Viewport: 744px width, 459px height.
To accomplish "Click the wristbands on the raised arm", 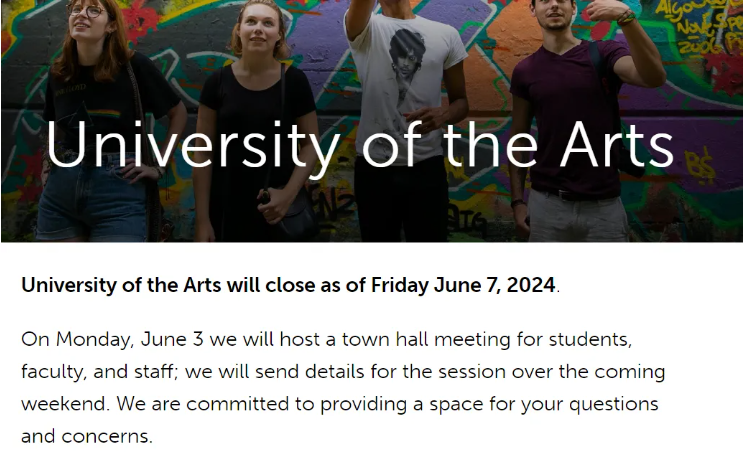I will [x=626, y=18].
